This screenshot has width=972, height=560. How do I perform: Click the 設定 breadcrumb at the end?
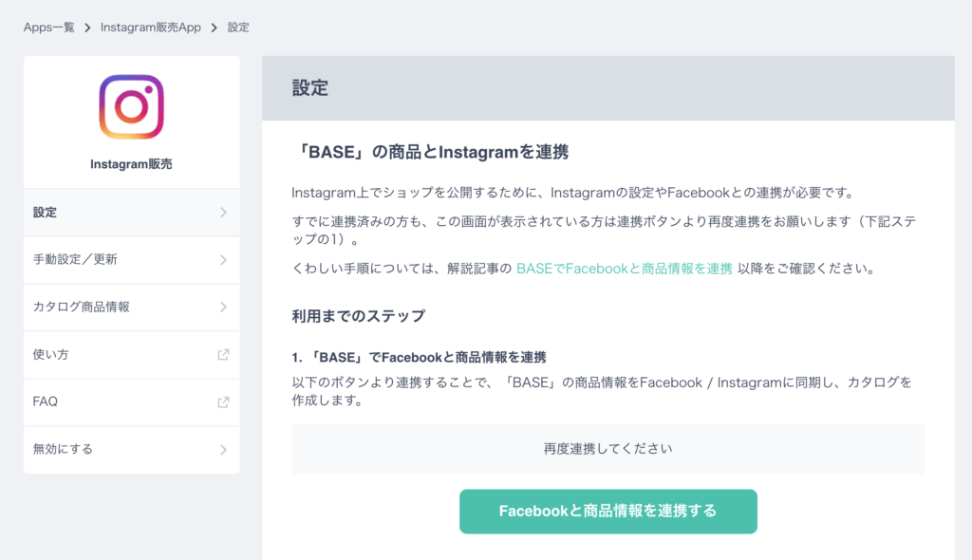click(238, 28)
